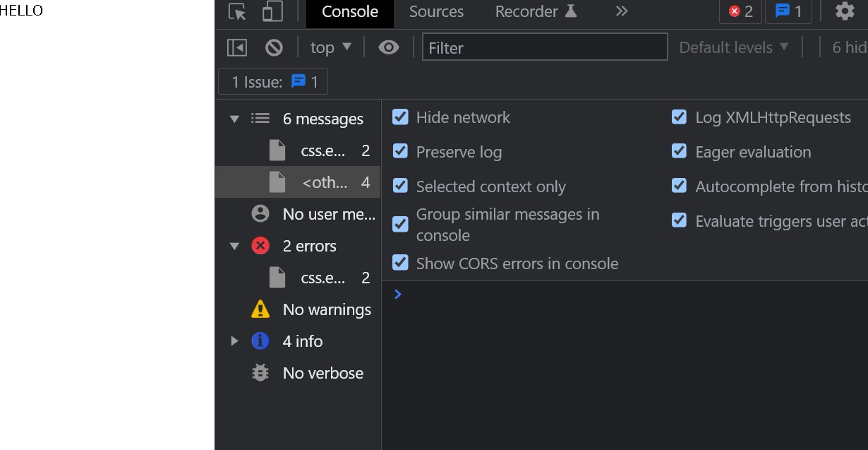Toggle the device toolbar icon
This screenshot has width=868, height=450.
click(272, 12)
